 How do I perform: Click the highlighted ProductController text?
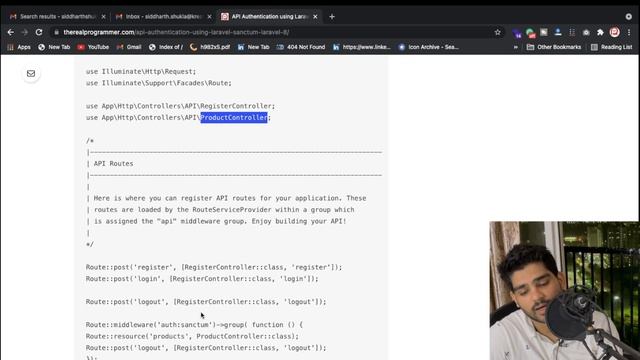coord(234,118)
